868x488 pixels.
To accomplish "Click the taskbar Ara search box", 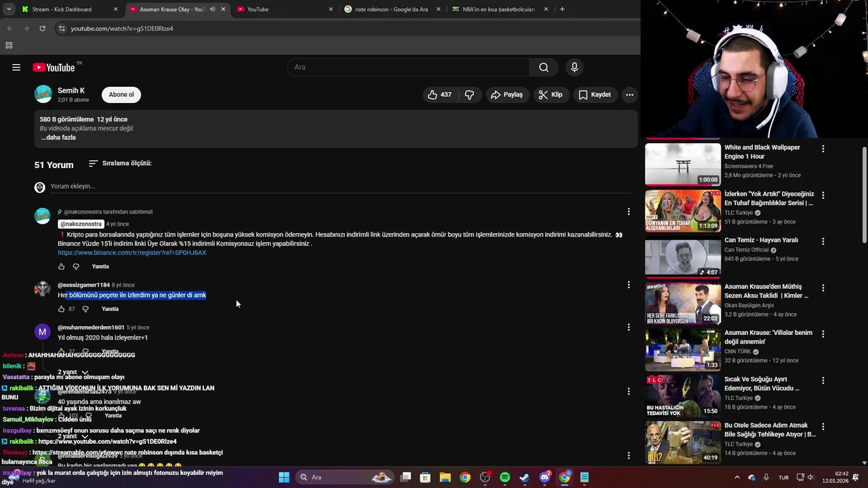I will click(x=345, y=477).
